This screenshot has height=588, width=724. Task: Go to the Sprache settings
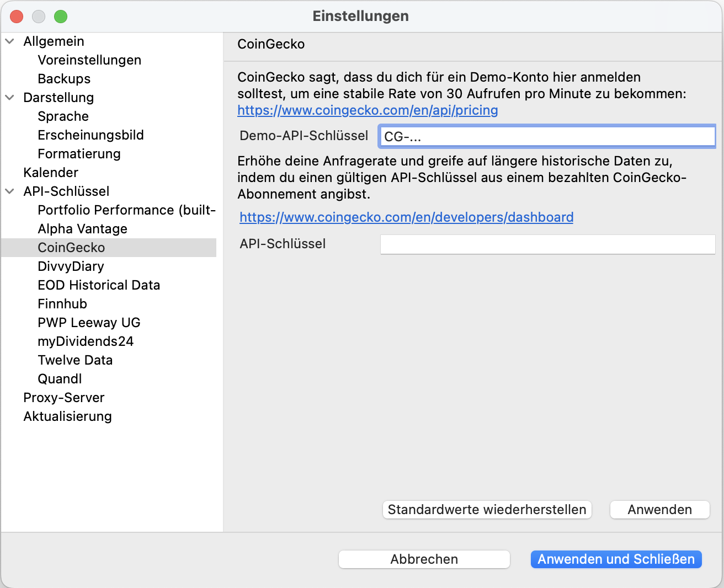coord(63,116)
